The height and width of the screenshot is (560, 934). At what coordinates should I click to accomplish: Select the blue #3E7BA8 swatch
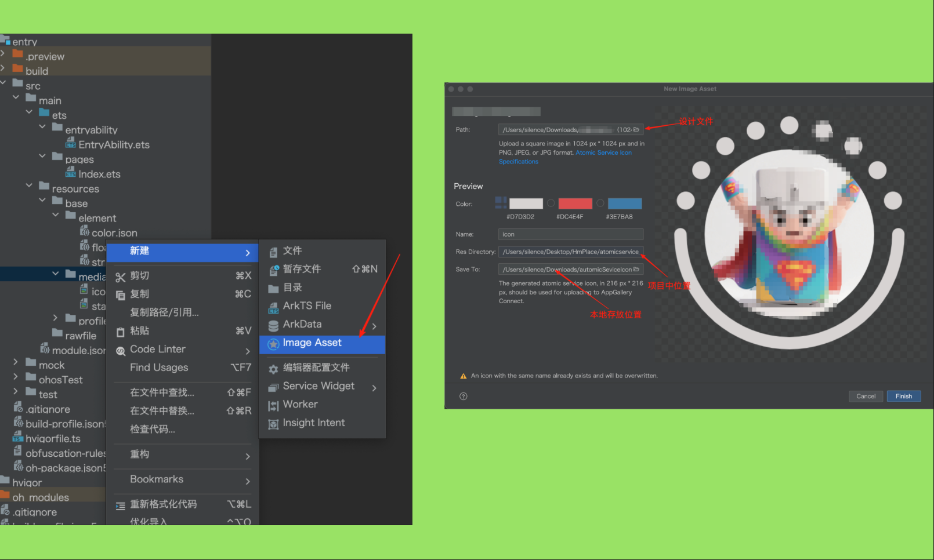(x=625, y=203)
